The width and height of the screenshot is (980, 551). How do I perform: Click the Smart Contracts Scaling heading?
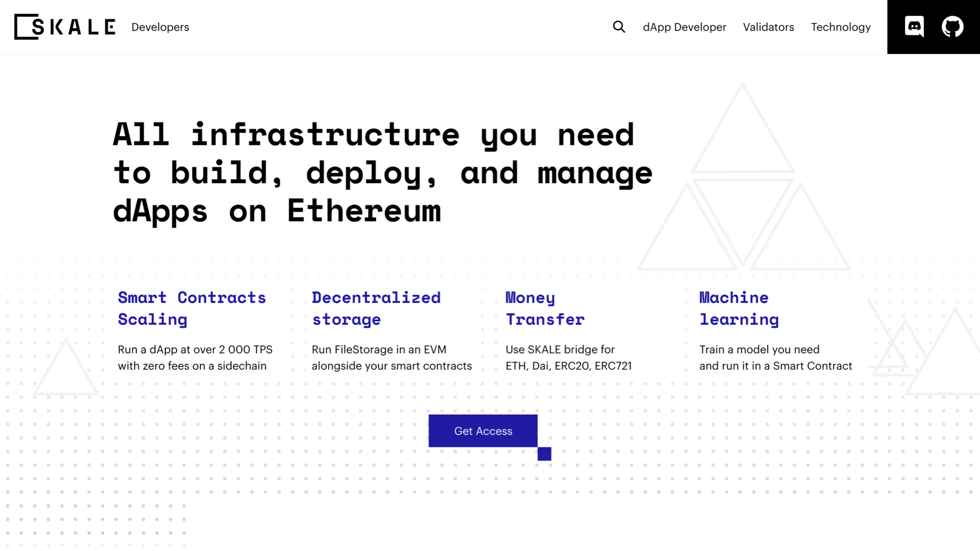(x=191, y=308)
